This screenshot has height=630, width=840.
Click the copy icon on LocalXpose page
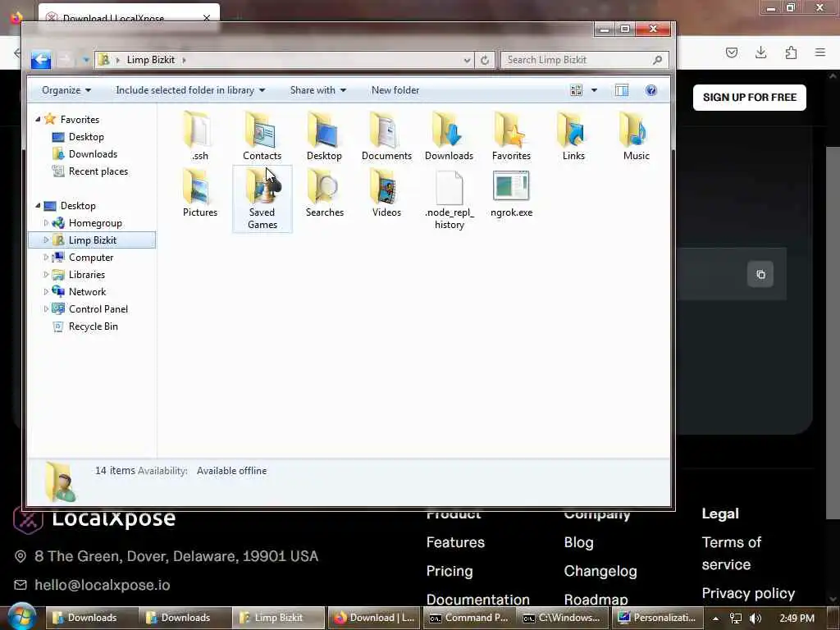[x=760, y=274]
